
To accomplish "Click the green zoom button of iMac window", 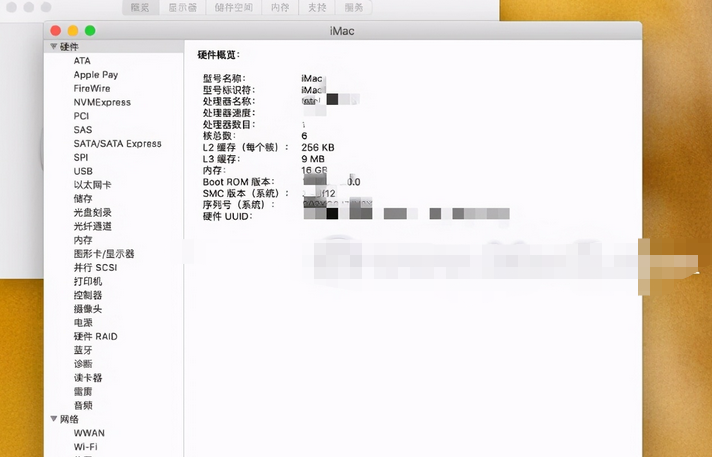I will pyautogui.click(x=90, y=32).
